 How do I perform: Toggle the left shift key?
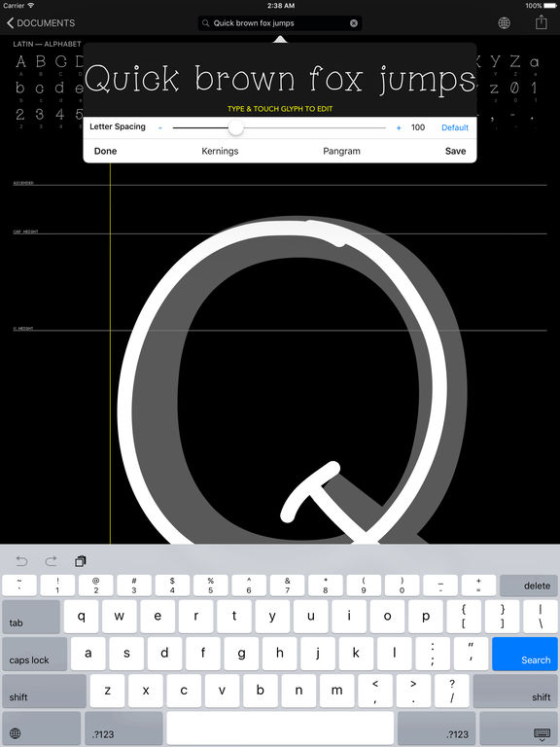[45, 691]
